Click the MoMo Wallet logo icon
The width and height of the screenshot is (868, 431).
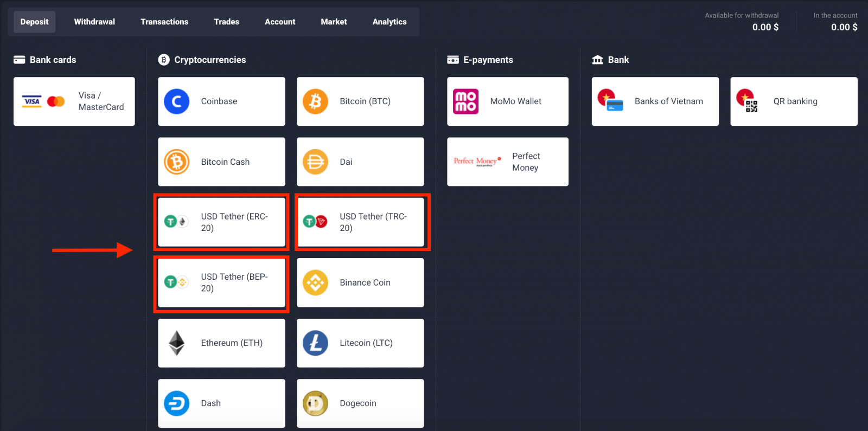[466, 101]
